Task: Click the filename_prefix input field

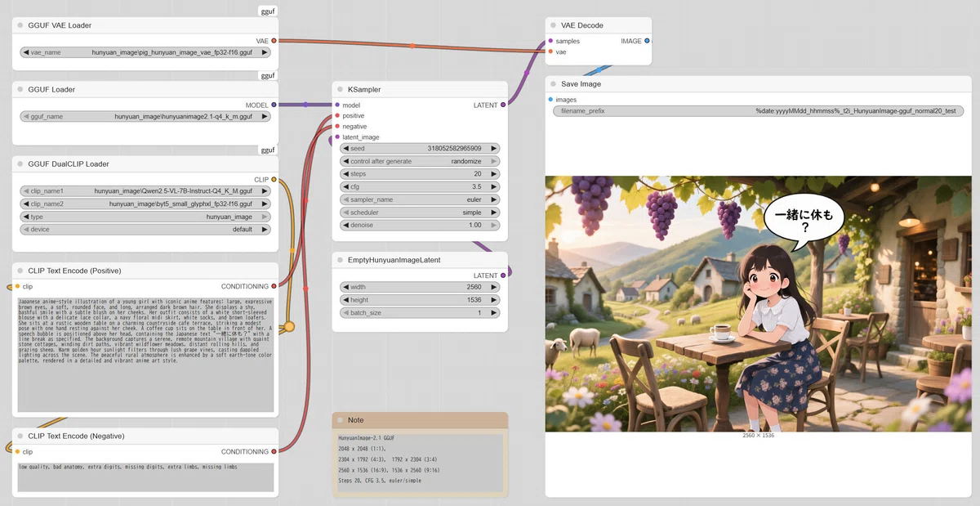Action: point(757,110)
